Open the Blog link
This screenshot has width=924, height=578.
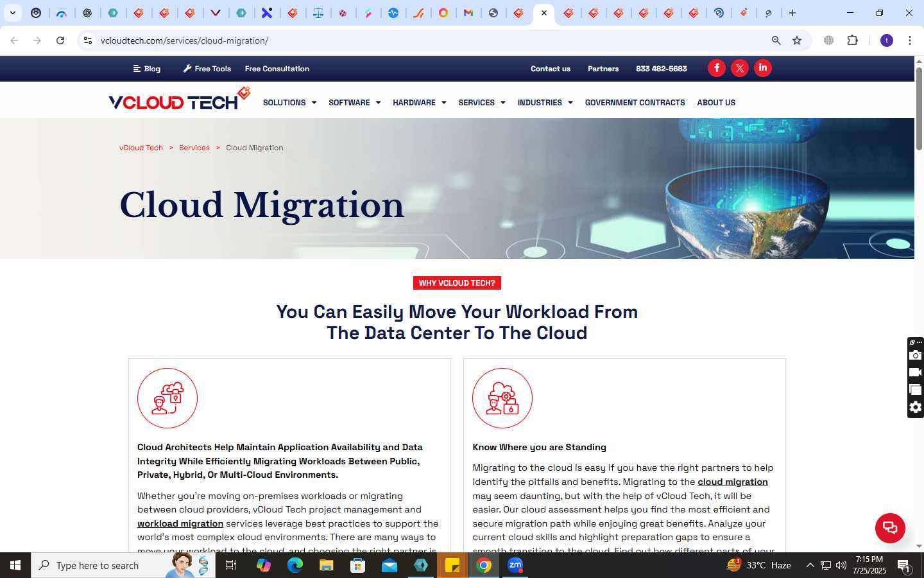(x=147, y=69)
